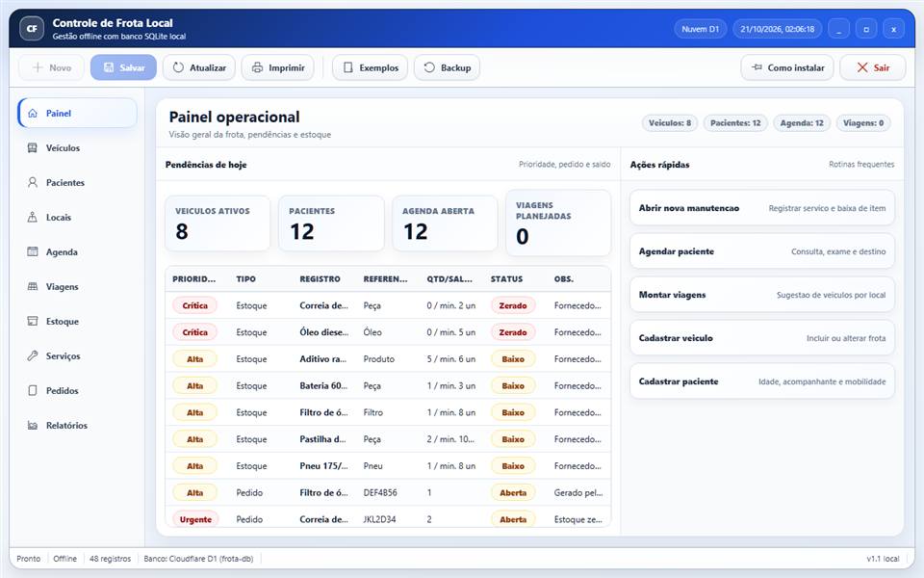Click the red X icon on Sair
The image size is (924, 578).
point(862,67)
